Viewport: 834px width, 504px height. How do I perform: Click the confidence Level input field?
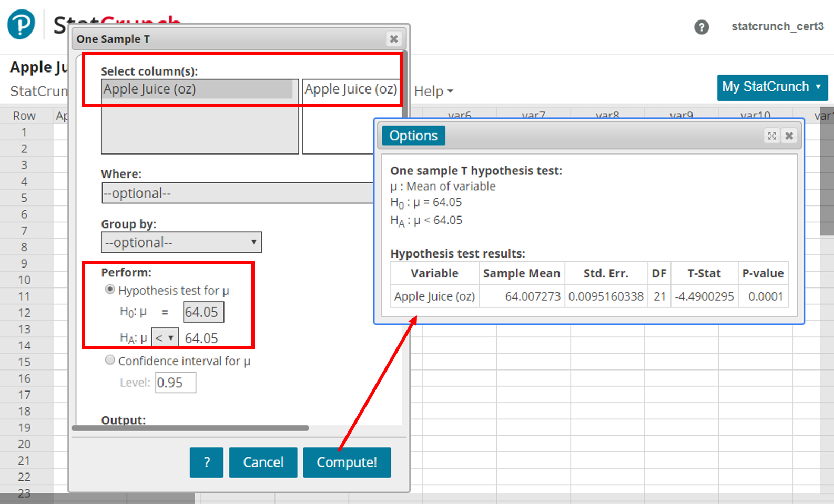point(176,383)
